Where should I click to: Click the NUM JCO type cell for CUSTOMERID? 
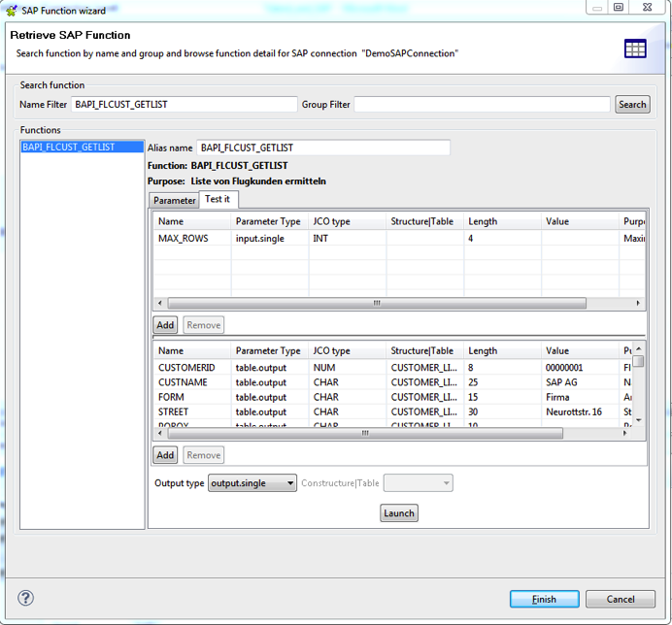point(347,368)
